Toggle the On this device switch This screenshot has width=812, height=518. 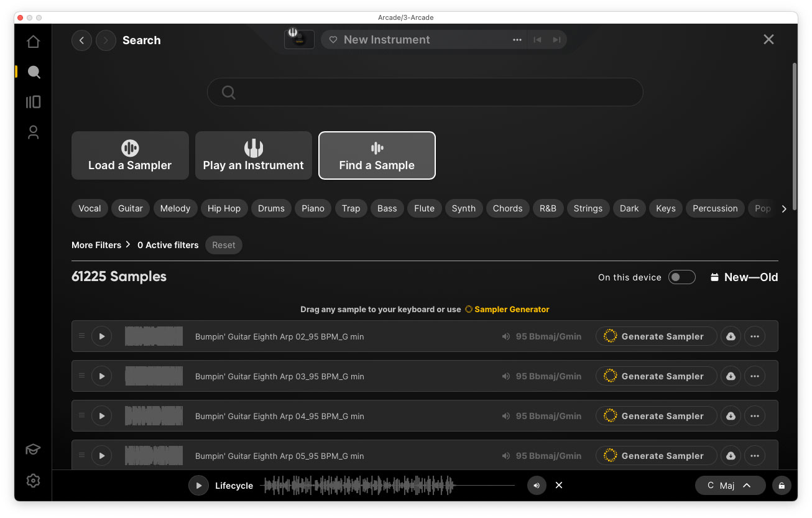point(681,277)
